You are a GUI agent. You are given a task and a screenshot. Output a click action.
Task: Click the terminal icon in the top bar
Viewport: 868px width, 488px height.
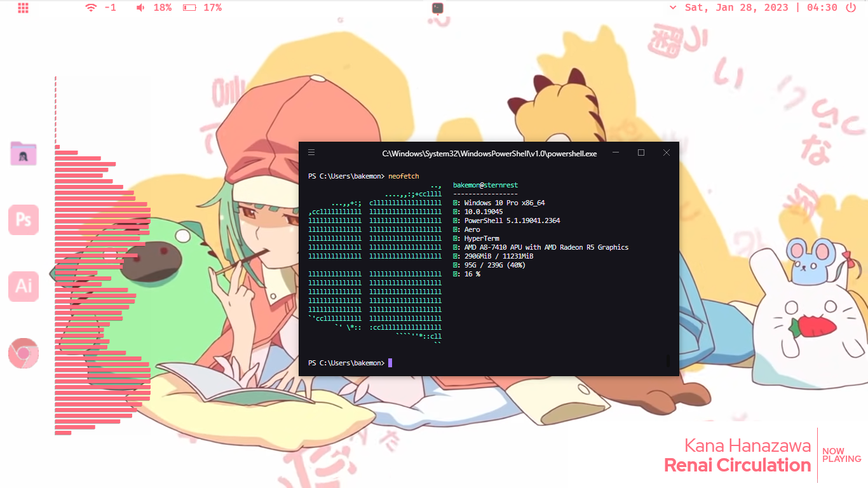pos(437,8)
